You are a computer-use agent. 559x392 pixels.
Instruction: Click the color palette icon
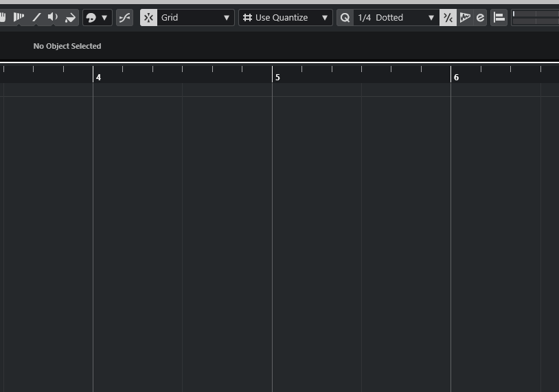[91, 17]
